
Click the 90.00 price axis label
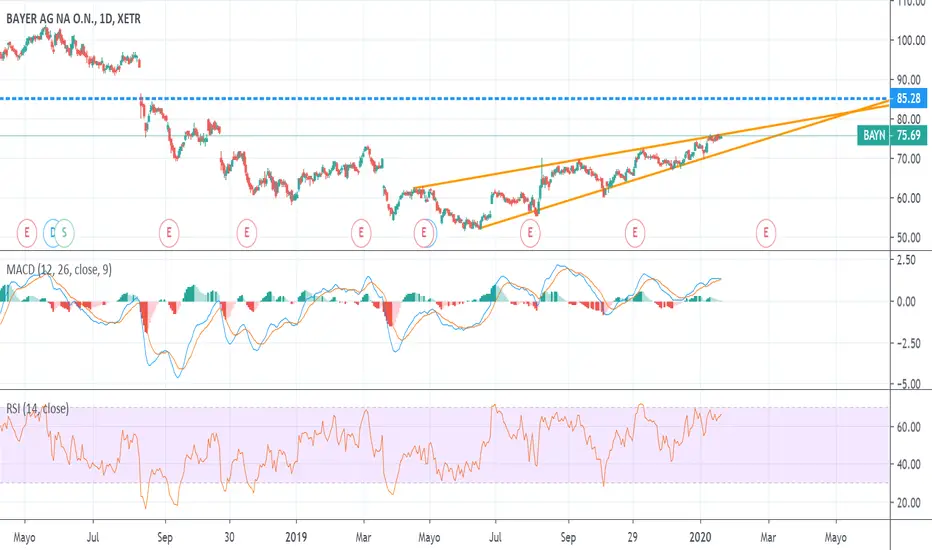[x=911, y=80]
